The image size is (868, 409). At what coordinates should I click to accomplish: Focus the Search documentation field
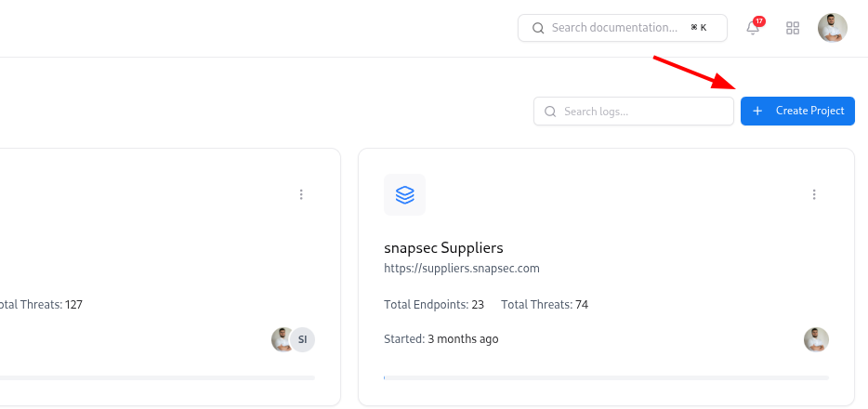(x=623, y=28)
